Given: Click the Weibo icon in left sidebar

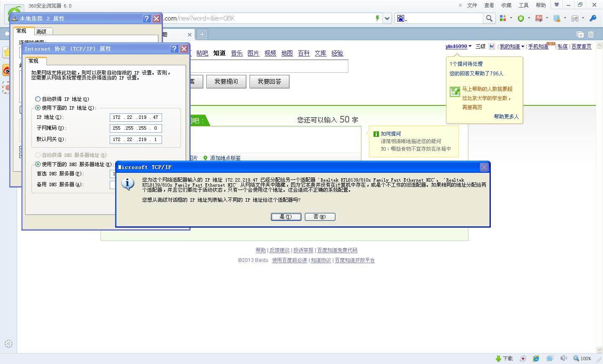Looking at the screenshot, I should point(6,70).
